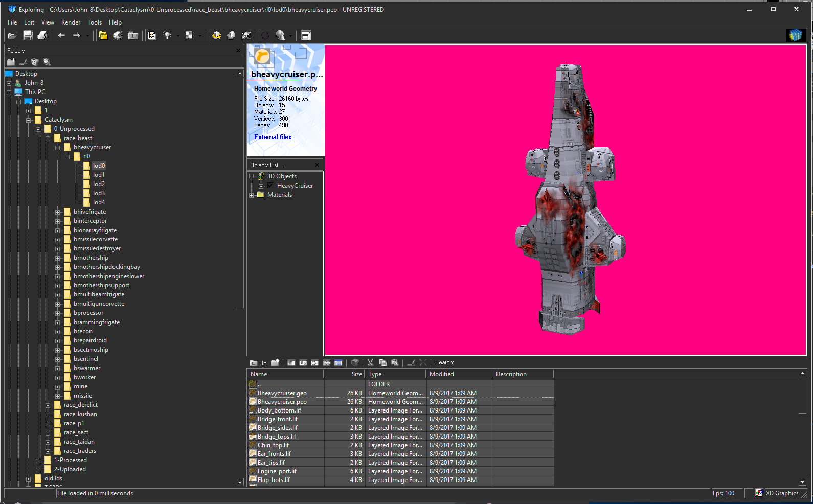
Task: Open the Render menu
Action: tap(71, 22)
